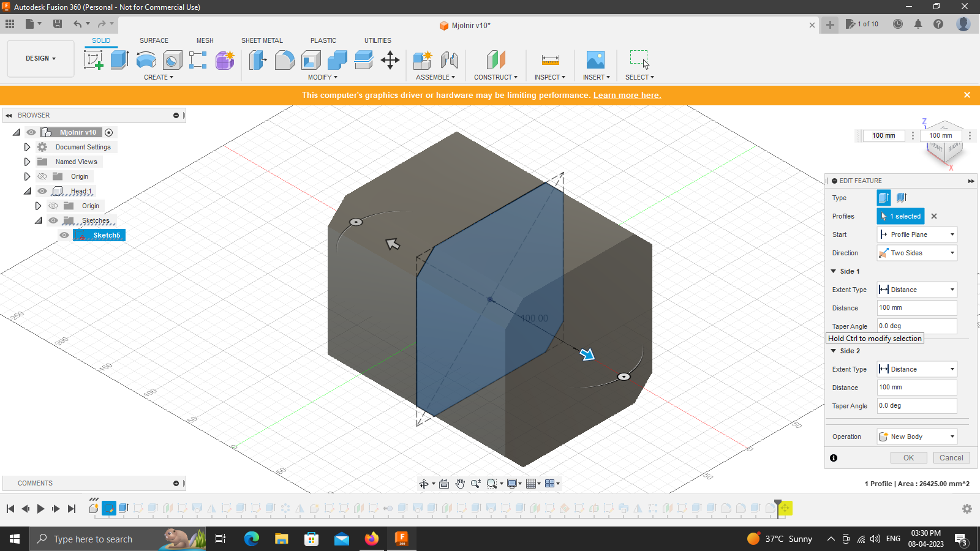
Task: Select the Create Sketch tool
Action: 93,59
